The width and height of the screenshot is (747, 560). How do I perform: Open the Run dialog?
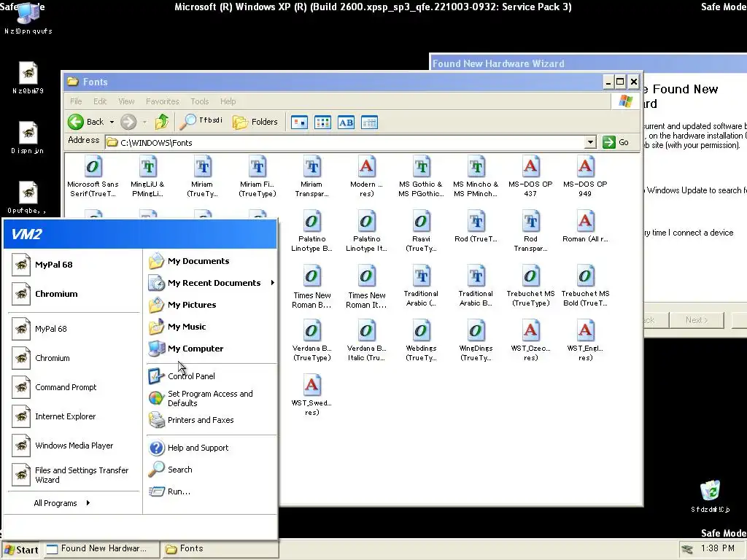212,491
